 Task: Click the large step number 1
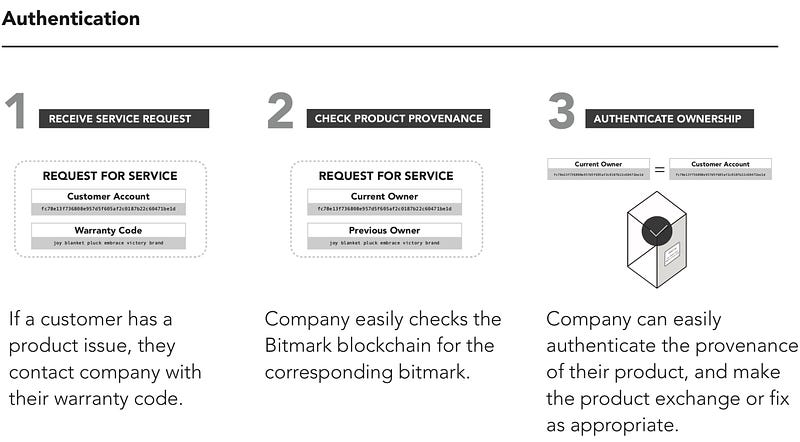[x=17, y=110]
